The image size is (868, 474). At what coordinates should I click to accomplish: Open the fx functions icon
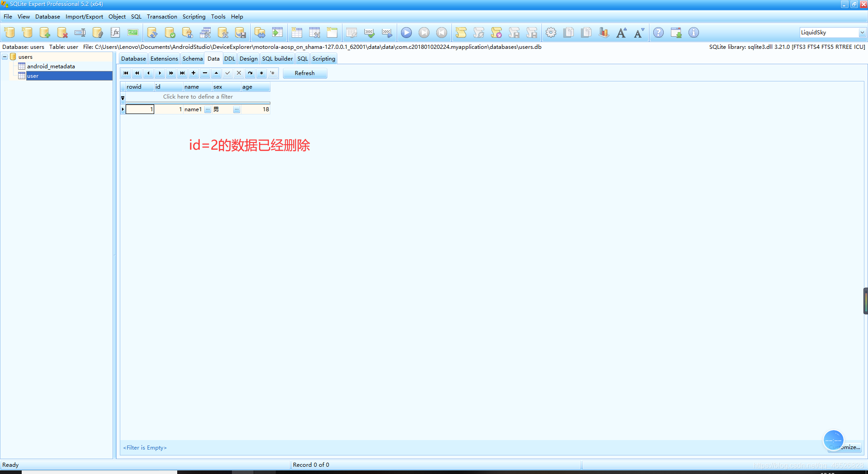coord(115,33)
